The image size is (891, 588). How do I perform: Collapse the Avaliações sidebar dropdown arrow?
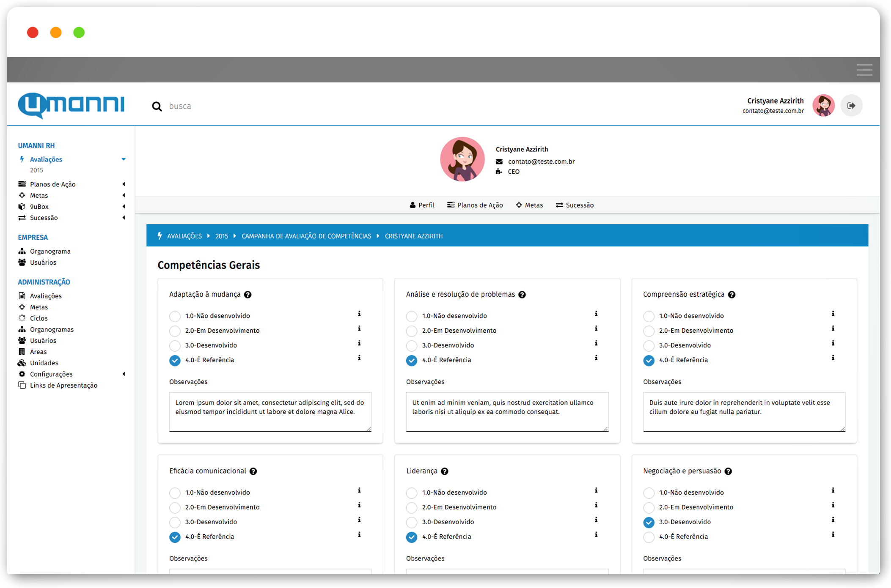click(124, 159)
